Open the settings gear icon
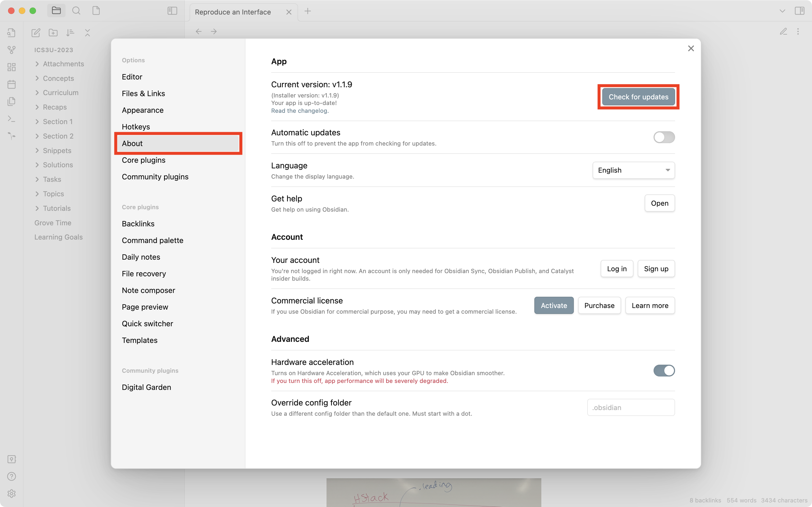 click(11, 494)
